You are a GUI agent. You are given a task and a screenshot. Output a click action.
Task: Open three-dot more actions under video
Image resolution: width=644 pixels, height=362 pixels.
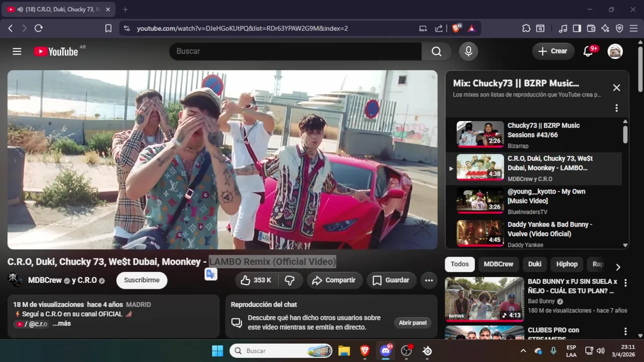[429, 281]
